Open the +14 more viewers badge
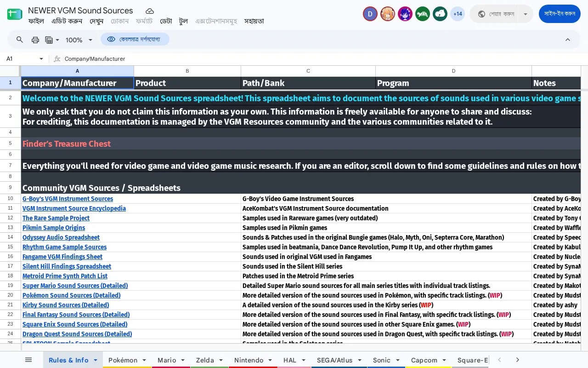588x368 pixels. click(x=458, y=14)
